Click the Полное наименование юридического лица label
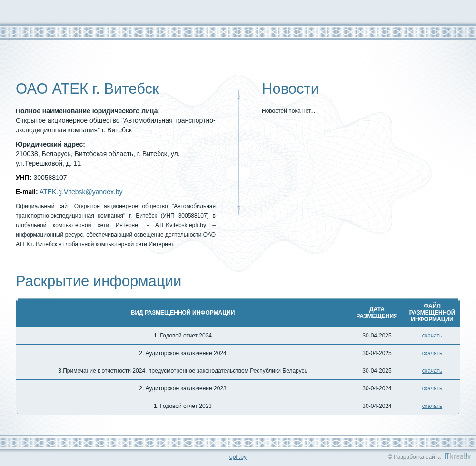 click(88, 111)
